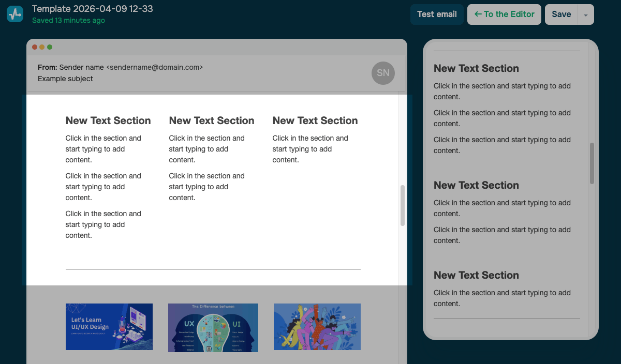Click the top mobile New Text Section heading
Screen dimensions: 621x364
476,68
